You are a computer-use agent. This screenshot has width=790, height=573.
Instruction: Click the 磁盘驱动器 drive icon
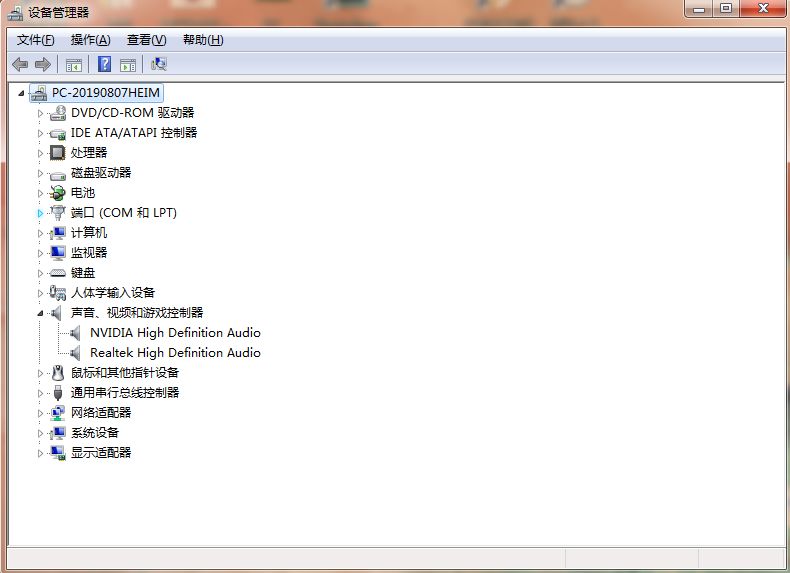(58, 174)
